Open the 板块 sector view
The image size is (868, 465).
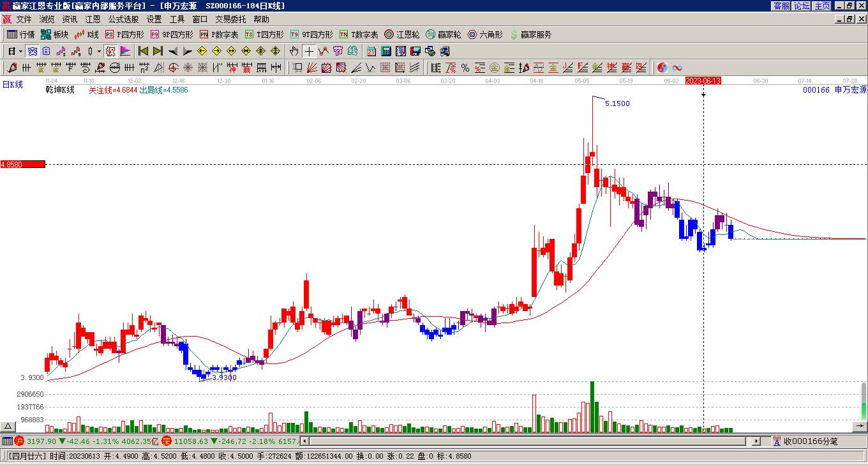(54, 34)
